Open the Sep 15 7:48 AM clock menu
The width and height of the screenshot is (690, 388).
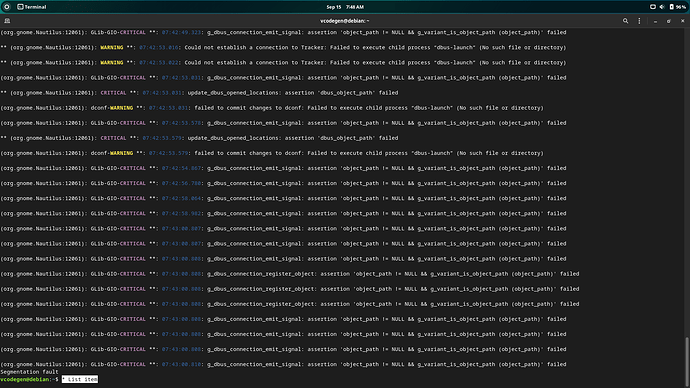tap(345, 7)
